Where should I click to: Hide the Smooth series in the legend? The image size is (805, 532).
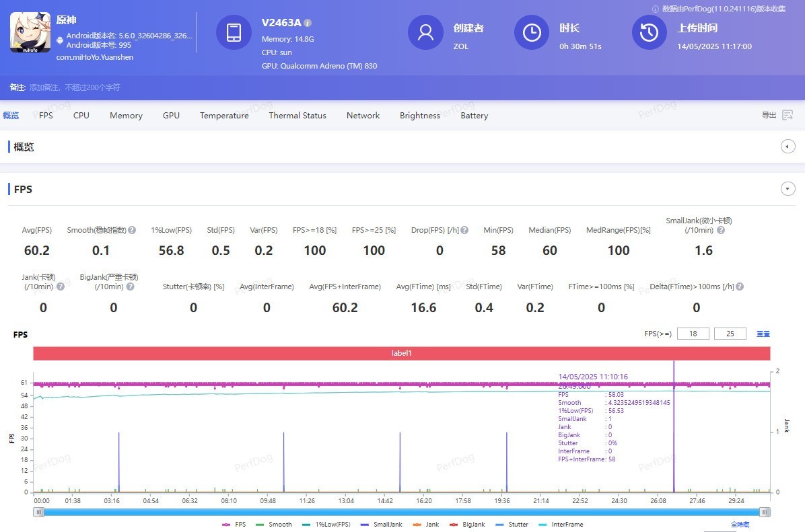click(279, 524)
